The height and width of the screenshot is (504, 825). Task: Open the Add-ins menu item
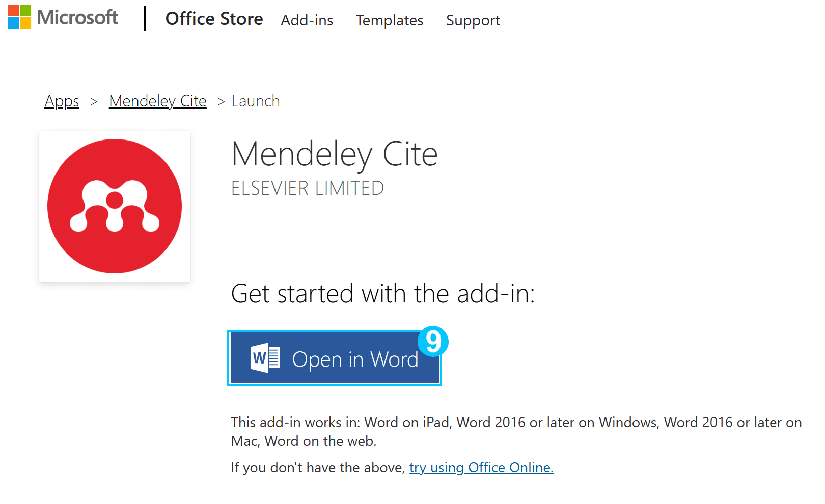click(x=307, y=20)
